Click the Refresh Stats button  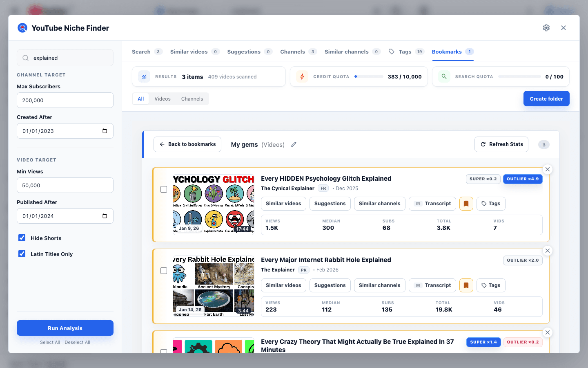point(501,144)
